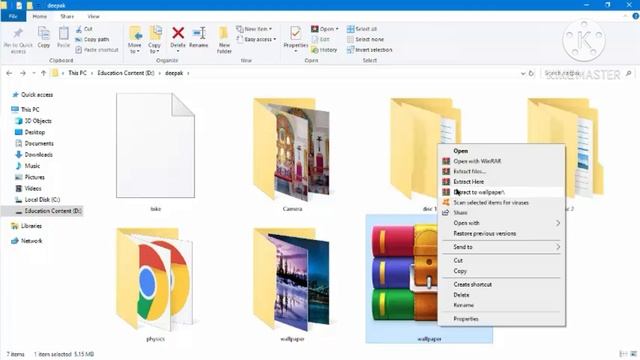Click the Paste ribbon button
This screenshot has height=360, width=640.
[x=63, y=37]
